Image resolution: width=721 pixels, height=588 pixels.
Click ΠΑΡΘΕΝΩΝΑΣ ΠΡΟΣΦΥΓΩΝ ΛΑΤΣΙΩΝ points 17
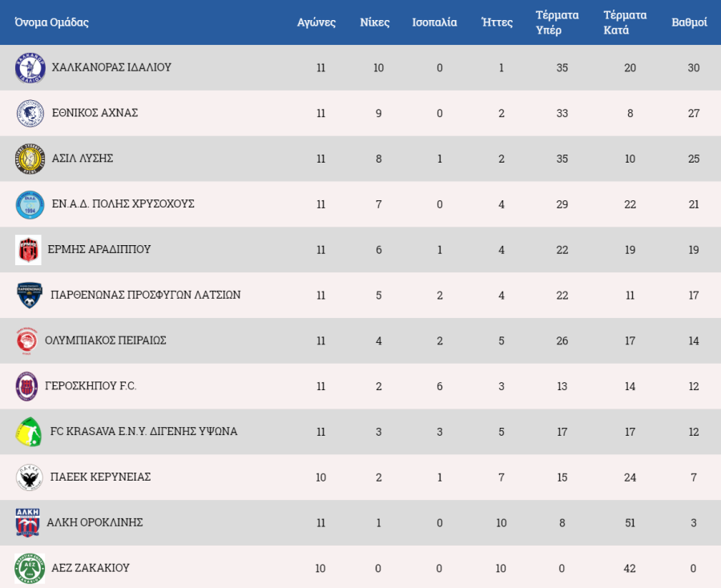[694, 295]
